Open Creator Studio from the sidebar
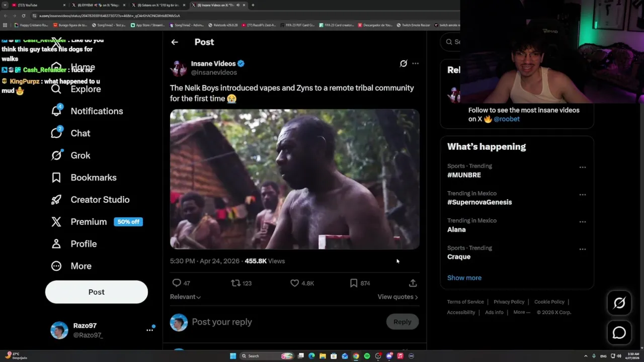The height and width of the screenshot is (362, 644). tap(90, 200)
